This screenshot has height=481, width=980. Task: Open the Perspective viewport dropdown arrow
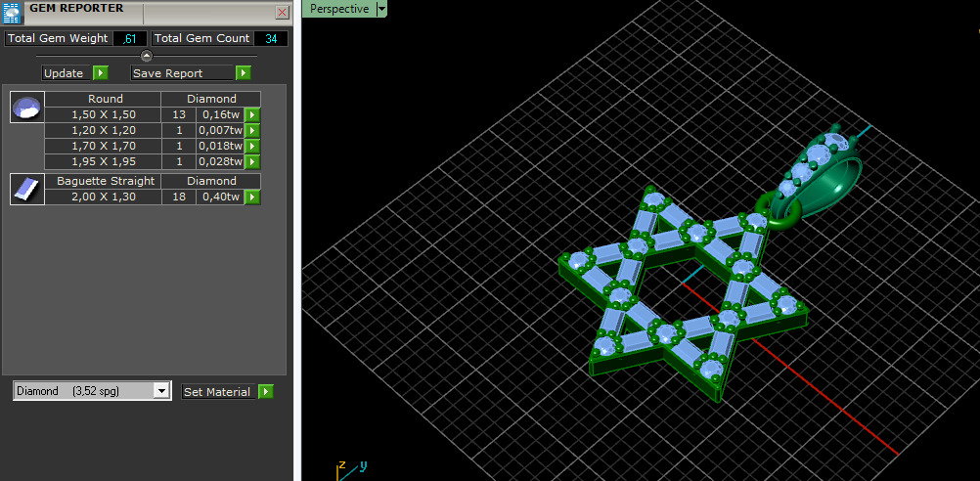[381, 9]
